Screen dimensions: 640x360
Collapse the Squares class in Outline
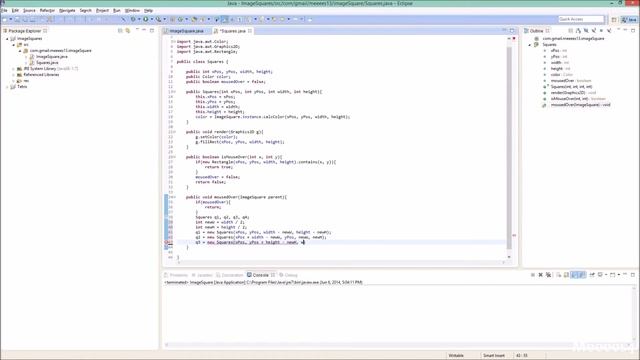[530, 45]
